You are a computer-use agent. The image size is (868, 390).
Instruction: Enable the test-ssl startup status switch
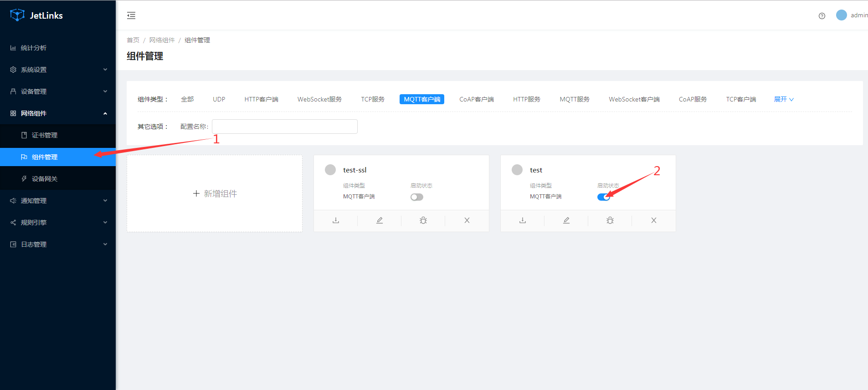coord(416,197)
